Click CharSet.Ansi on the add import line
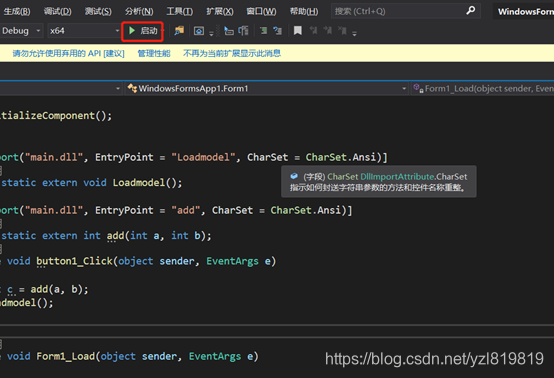Screen dimensions: 554x378 click(306, 210)
